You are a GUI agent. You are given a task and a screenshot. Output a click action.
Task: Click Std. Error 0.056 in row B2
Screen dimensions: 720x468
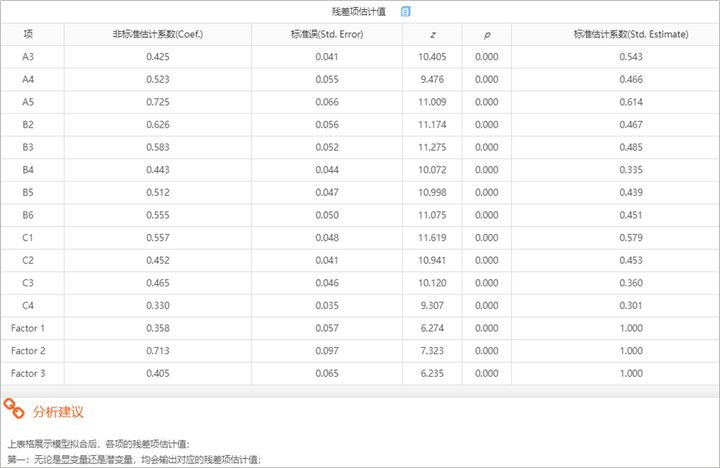[x=327, y=124]
